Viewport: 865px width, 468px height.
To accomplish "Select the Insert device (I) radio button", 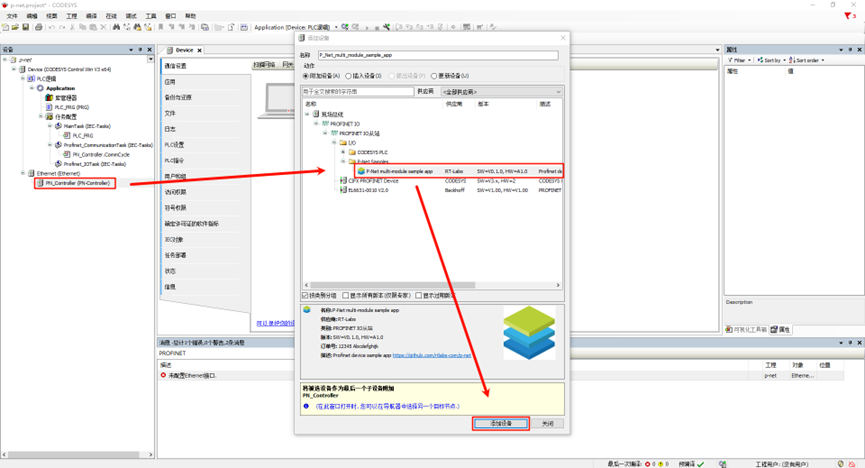I will coord(349,76).
